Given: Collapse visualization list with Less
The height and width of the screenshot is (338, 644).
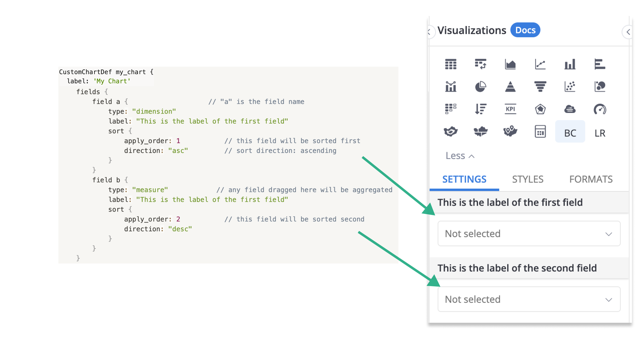Looking at the screenshot, I should tap(460, 156).
